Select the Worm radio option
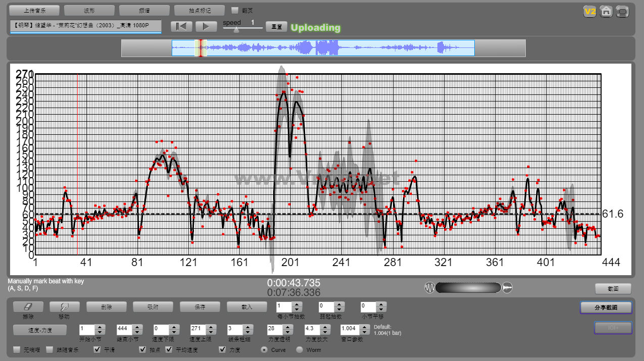Viewport: 644px width, 361px height. click(300, 349)
